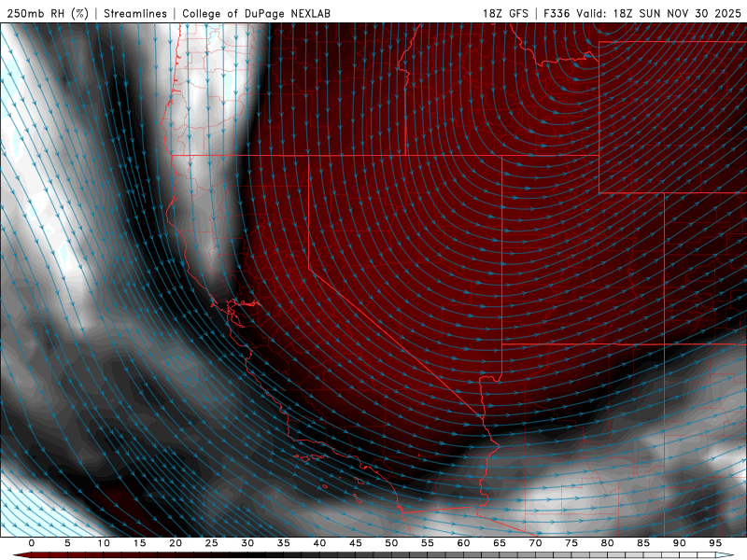Click the "45" colorbar scale label
Screen dimensions: 747x560
[x=356, y=543]
